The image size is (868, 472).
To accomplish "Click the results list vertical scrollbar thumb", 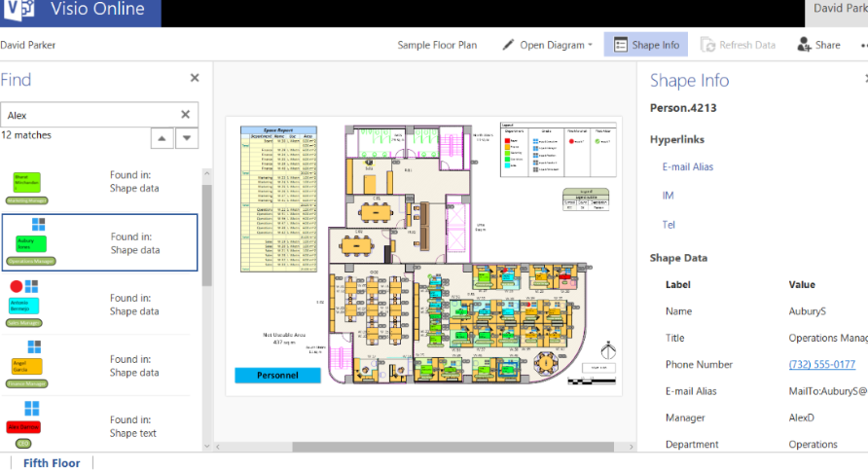I will pos(206,236).
